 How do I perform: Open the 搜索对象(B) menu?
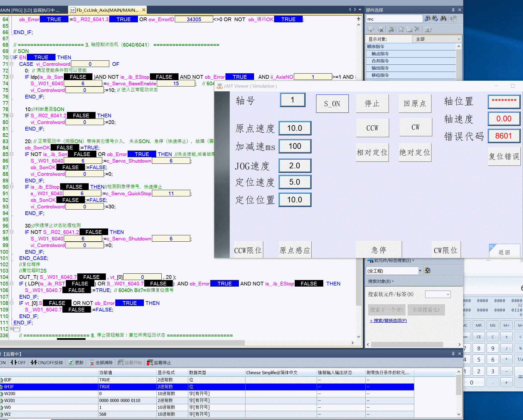[381, 281]
